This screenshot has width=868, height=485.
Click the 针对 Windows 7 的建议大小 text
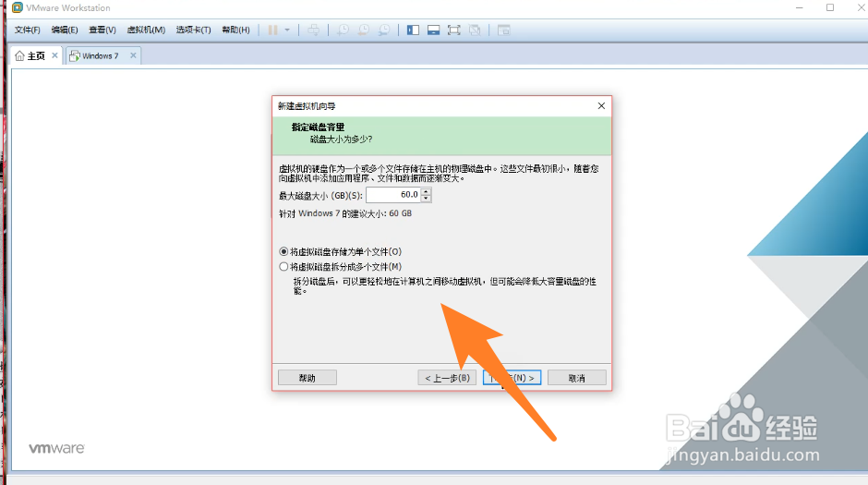coord(345,213)
